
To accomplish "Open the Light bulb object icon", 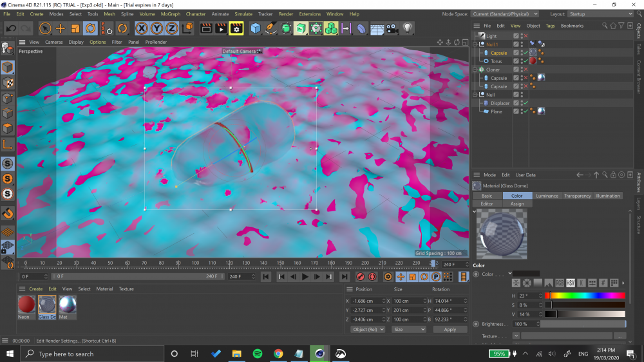I will 407,28.
